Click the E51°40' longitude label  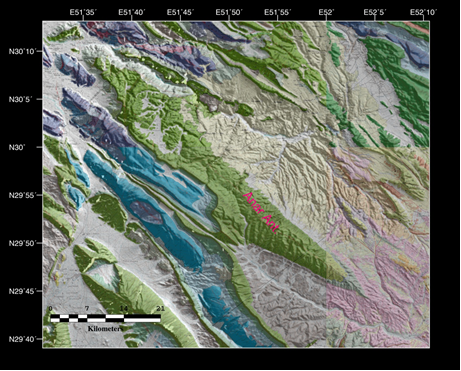coord(132,12)
